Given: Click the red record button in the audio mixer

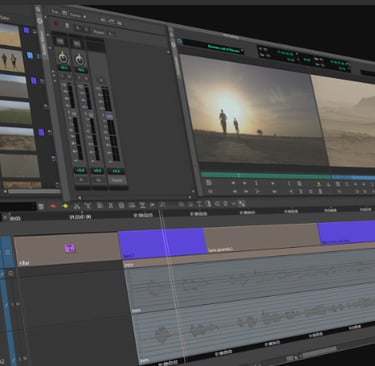Looking at the screenshot, I should [56, 24].
